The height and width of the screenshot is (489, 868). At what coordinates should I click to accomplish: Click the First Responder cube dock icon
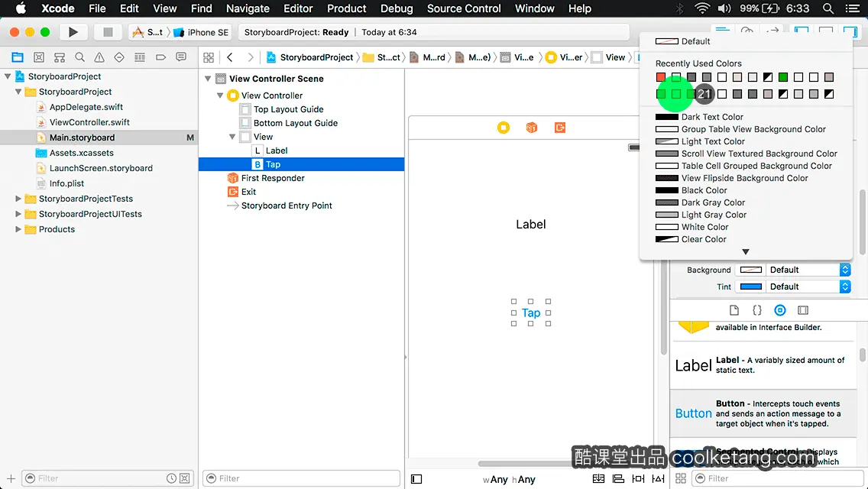point(532,128)
